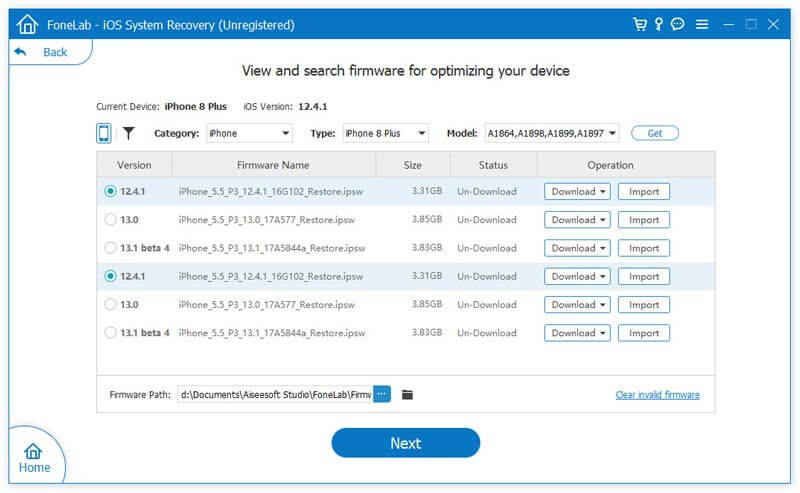Open the Category dropdown showing iPhone
The height and width of the screenshot is (493, 800).
[x=249, y=133]
